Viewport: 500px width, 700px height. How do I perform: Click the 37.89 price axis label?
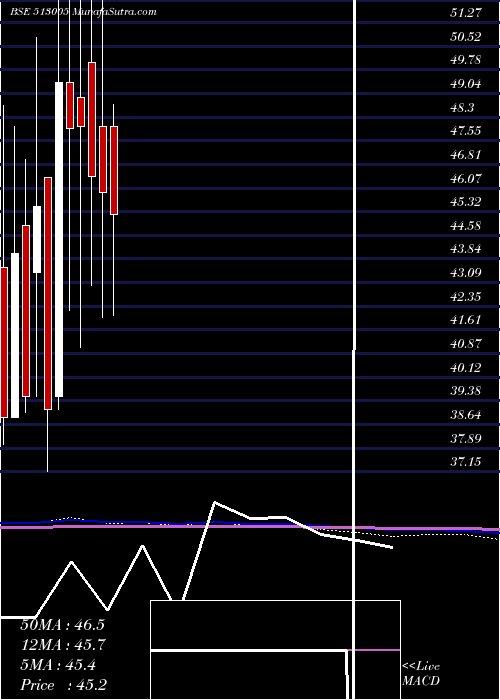pyautogui.click(x=466, y=439)
